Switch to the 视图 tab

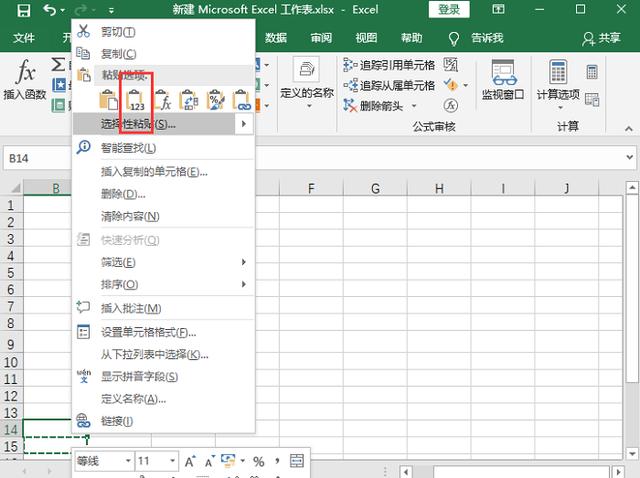[366, 38]
